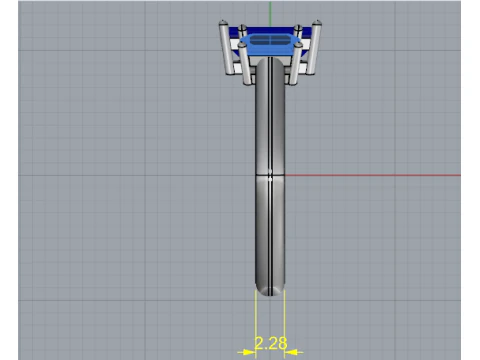Select the light blue razor cartridge head
This screenshot has height=360, width=480.
pos(271,45)
